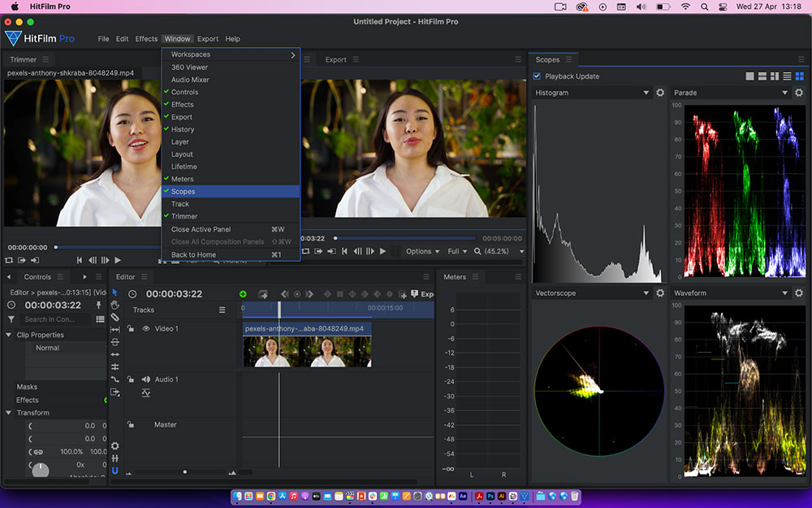Click the Editor timecode 00:00:03:22
This screenshot has height=508, width=812.
174,294
